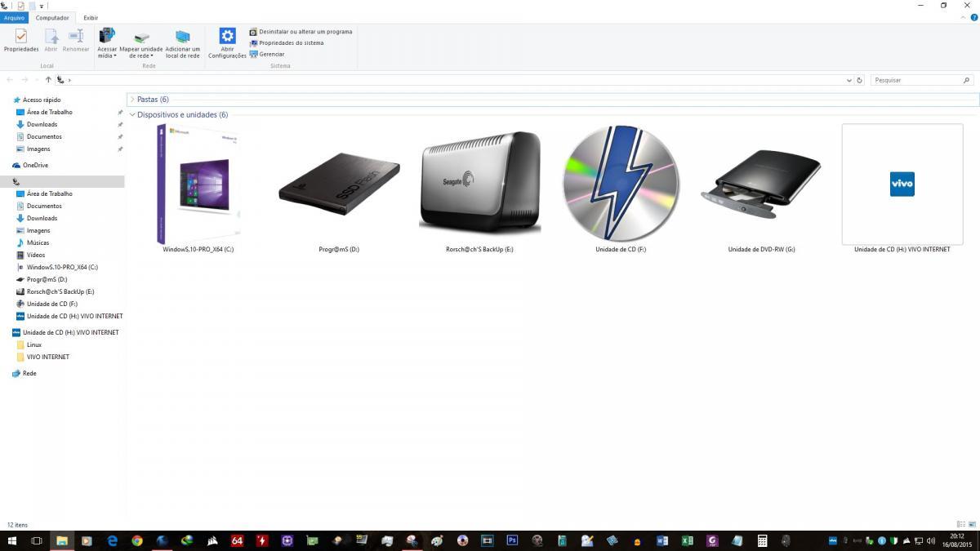The image size is (980, 551).
Task: Click Gerenciar in the ribbon
Action: 267,55
